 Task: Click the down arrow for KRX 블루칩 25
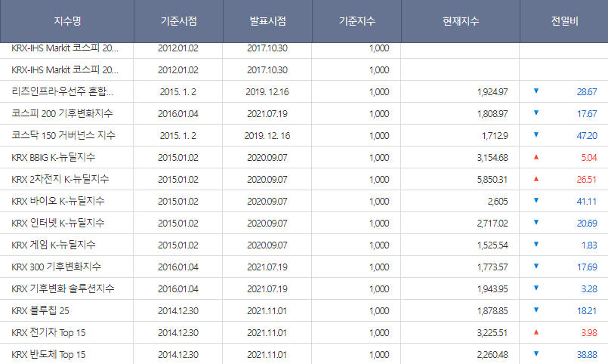536,310
